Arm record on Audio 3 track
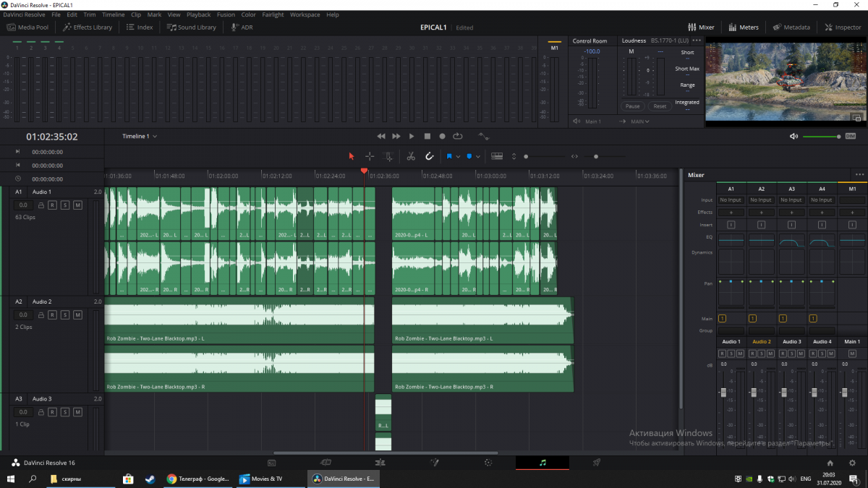 pyautogui.click(x=53, y=412)
